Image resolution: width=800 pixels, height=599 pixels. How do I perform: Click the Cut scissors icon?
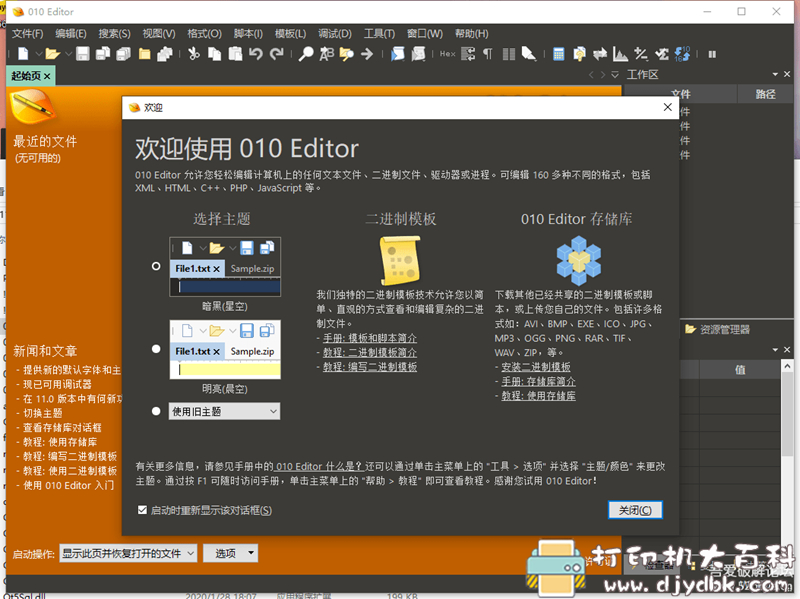click(194, 54)
